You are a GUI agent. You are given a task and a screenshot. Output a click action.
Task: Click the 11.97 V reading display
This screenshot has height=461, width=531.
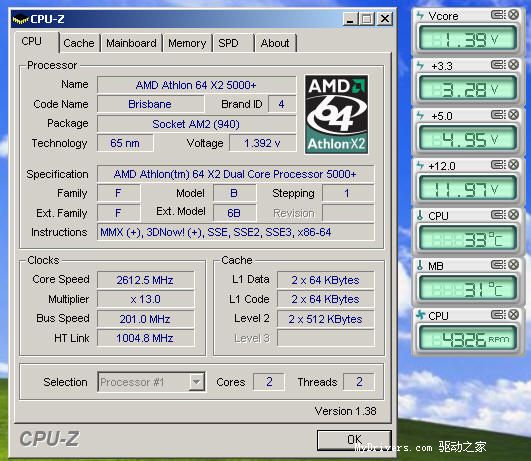pos(467,189)
